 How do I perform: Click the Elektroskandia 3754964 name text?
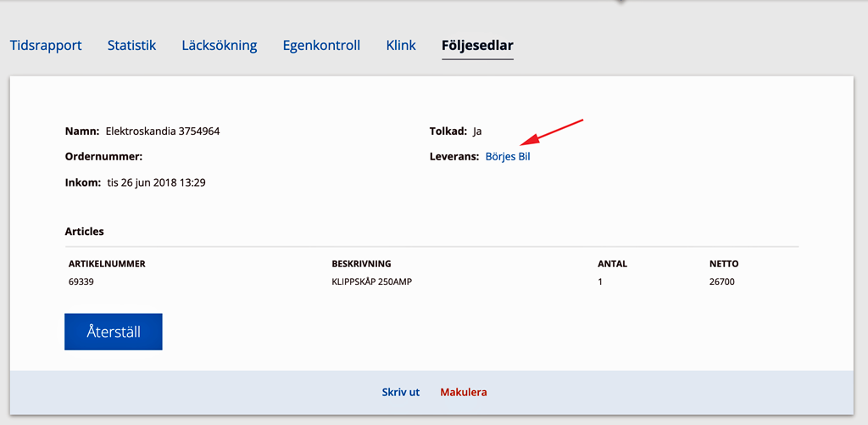click(163, 131)
